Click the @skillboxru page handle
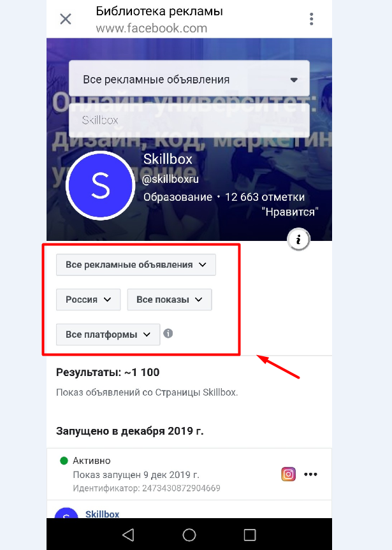Screen dimensions: 392x550 point(170,179)
